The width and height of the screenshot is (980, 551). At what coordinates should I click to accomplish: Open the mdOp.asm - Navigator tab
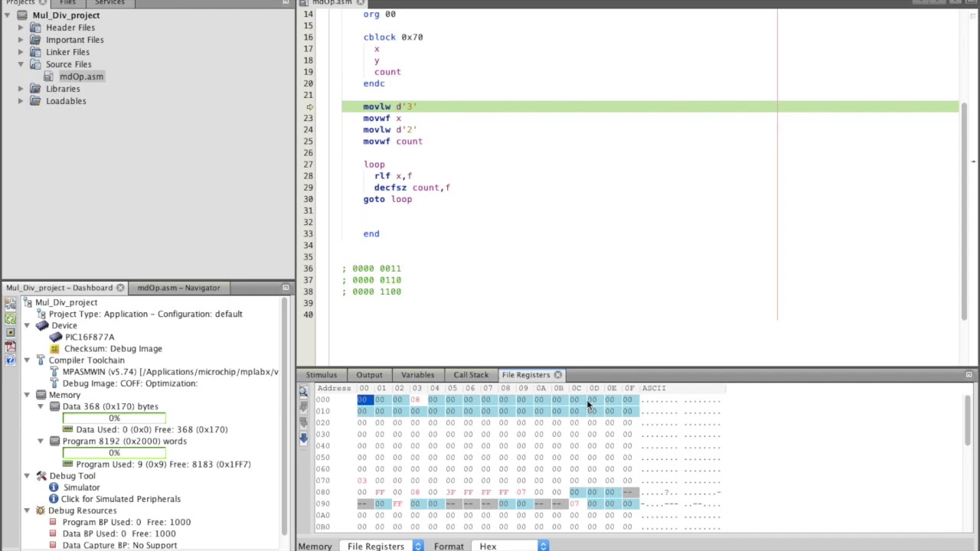pyautogui.click(x=178, y=288)
